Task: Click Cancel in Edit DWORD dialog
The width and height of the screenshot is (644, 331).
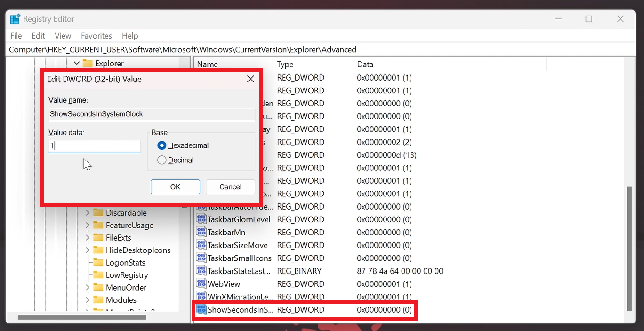Action: click(230, 187)
